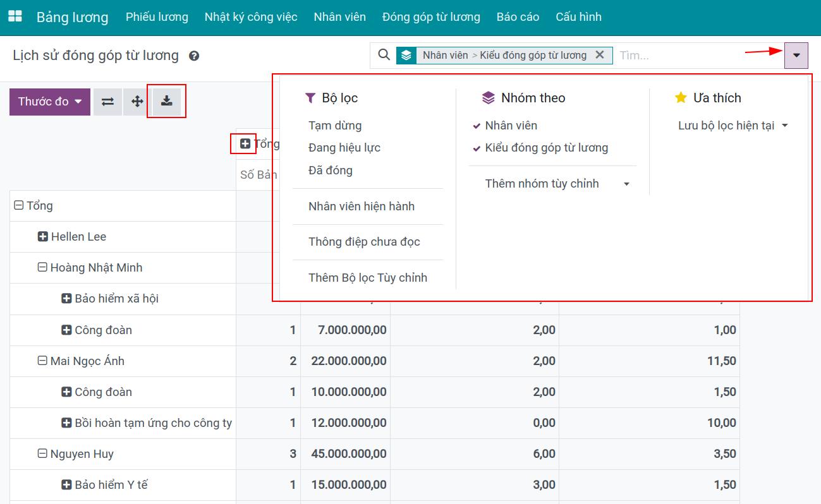This screenshot has height=504, width=821.
Task: Focus the Tìm... search input
Action: pyautogui.click(x=698, y=56)
